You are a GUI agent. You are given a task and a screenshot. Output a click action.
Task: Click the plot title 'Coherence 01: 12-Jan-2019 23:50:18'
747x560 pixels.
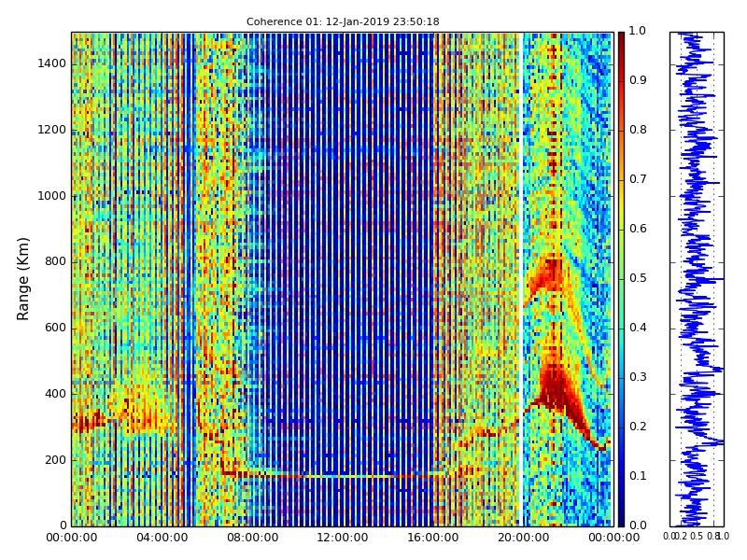click(x=343, y=21)
